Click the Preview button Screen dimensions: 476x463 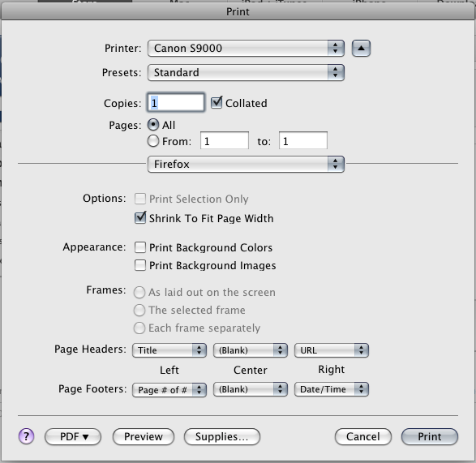tap(144, 436)
